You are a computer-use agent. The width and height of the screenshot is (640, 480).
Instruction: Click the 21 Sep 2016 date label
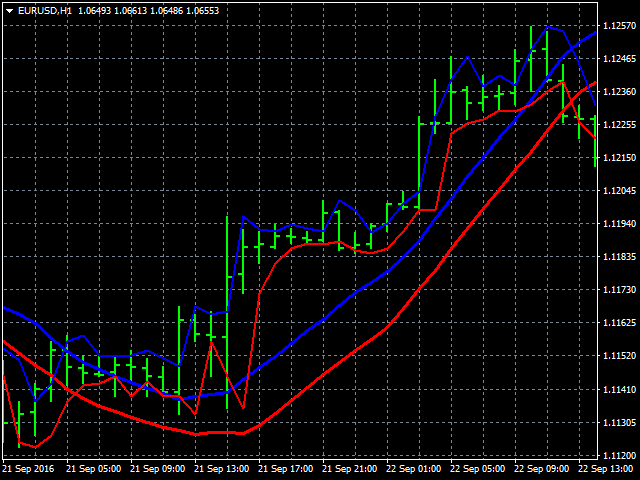pos(29,468)
